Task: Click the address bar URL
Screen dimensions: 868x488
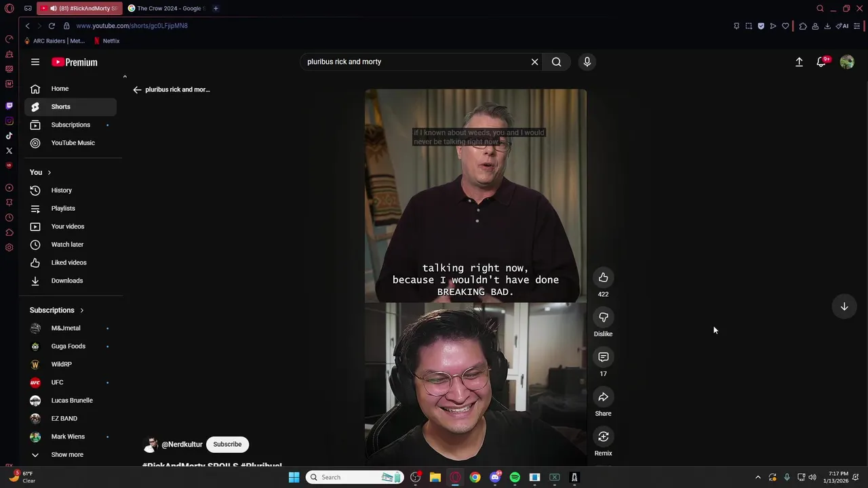Action: 132,26
